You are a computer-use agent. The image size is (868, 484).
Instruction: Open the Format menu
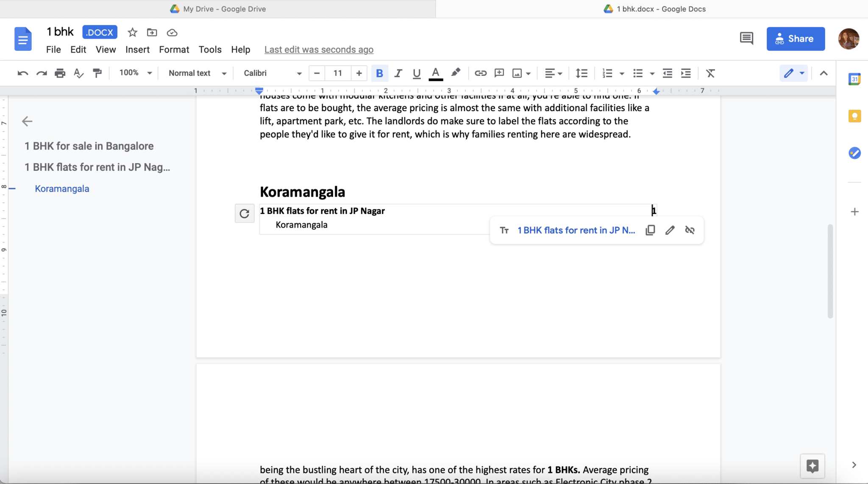tap(174, 49)
